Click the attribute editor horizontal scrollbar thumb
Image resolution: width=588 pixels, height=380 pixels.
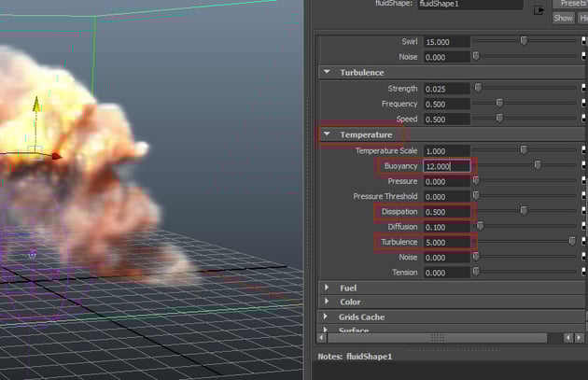(x=437, y=338)
